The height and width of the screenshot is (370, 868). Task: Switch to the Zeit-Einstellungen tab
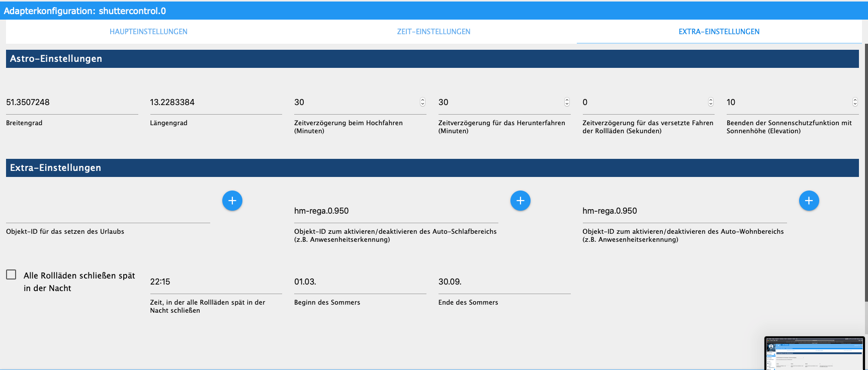433,32
